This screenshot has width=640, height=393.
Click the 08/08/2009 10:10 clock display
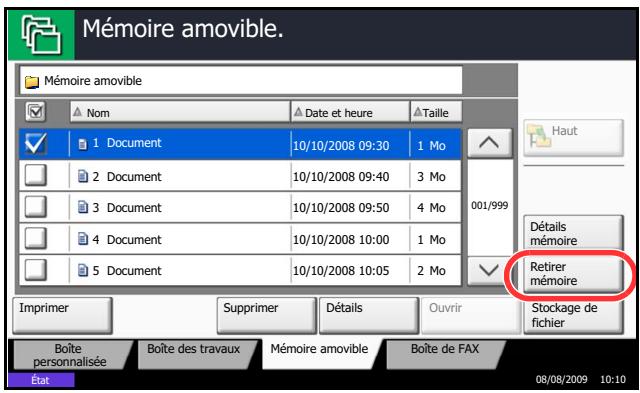coord(580,380)
